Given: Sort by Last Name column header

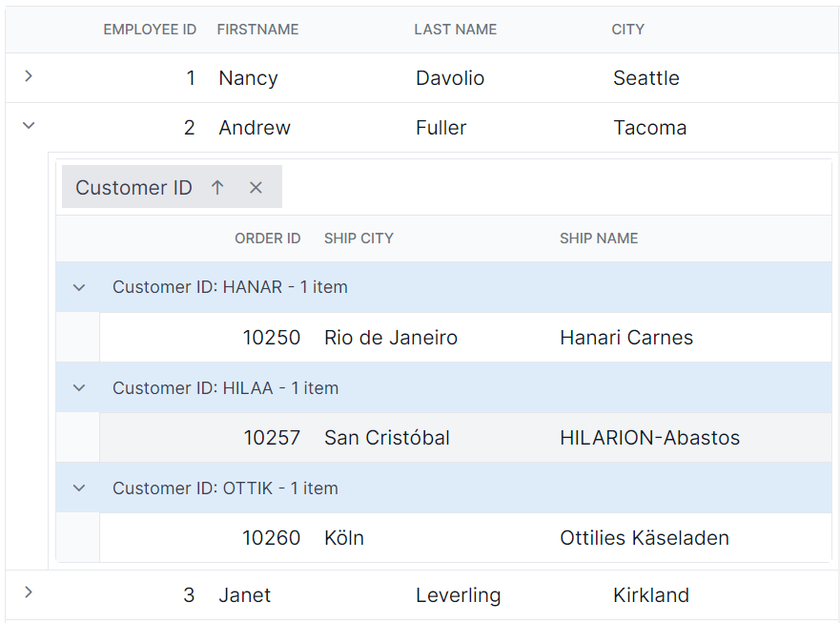Looking at the screenshot, I should (x=456, y=30).
